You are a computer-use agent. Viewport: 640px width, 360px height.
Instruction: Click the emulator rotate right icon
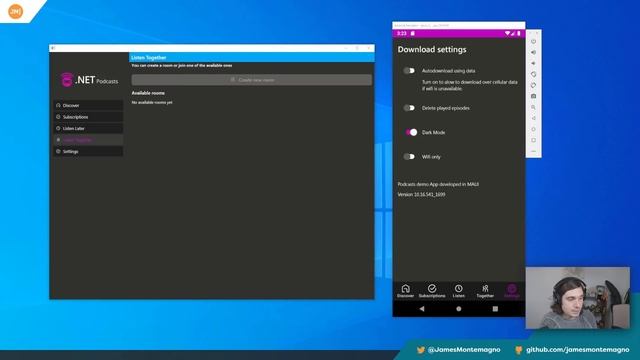click(533, 85)
